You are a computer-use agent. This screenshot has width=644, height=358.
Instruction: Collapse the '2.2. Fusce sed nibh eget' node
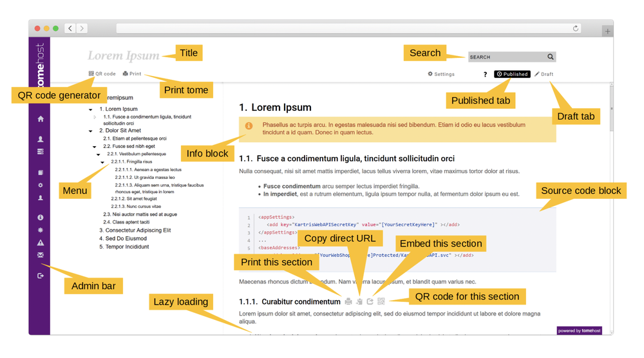pos(95,147)
